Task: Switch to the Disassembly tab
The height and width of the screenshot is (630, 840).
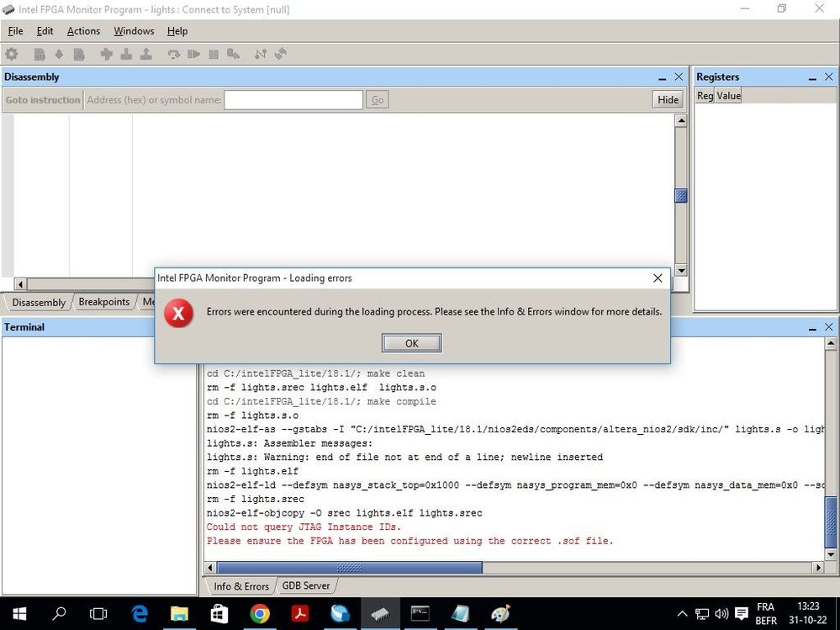Action: (39, 302)
